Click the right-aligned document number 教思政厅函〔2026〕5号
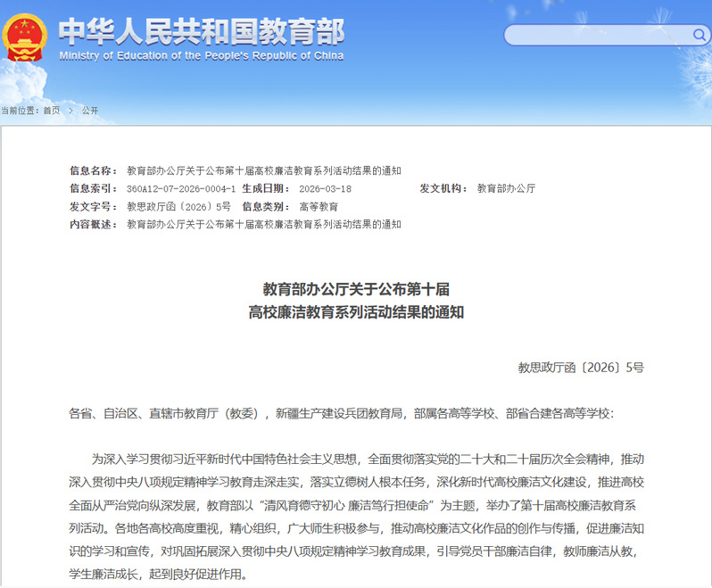Screen dimensions: 712x588 click(x=581, y=367)
